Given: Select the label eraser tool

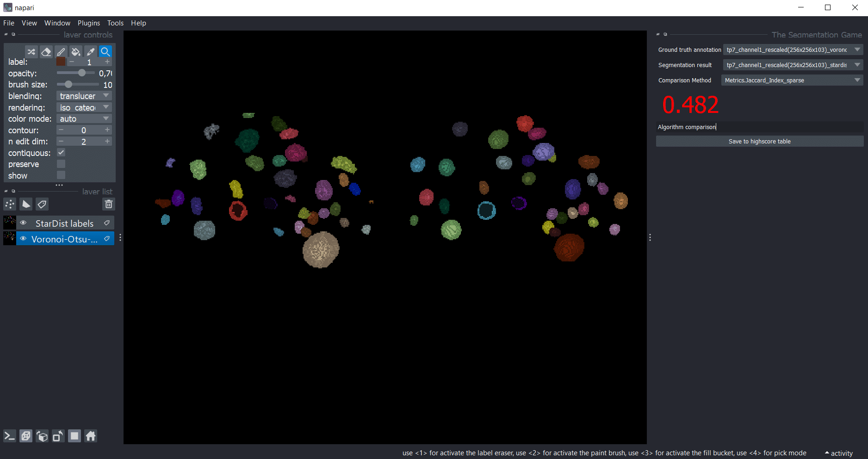Looking at the screenshot, I should pos(46,52).
